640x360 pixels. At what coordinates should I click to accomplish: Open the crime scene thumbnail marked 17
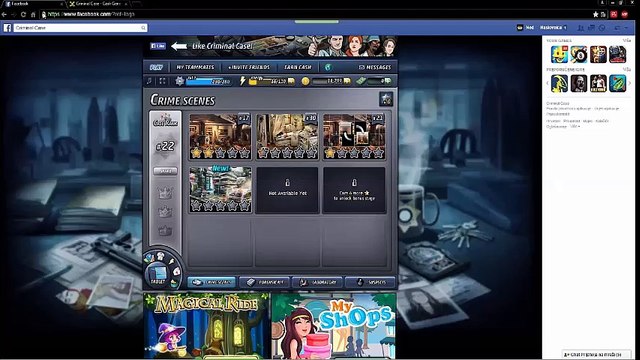[x=220, y=136]
